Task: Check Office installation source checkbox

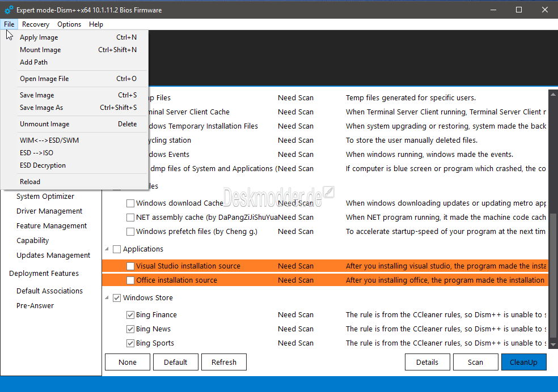Action: click(x=130, y=280)
